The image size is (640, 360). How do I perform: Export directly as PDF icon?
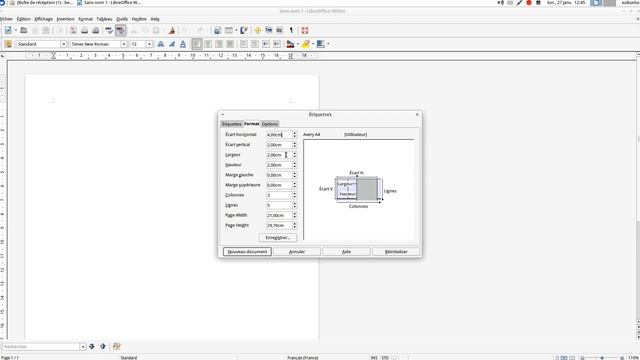tap(73, 31)
